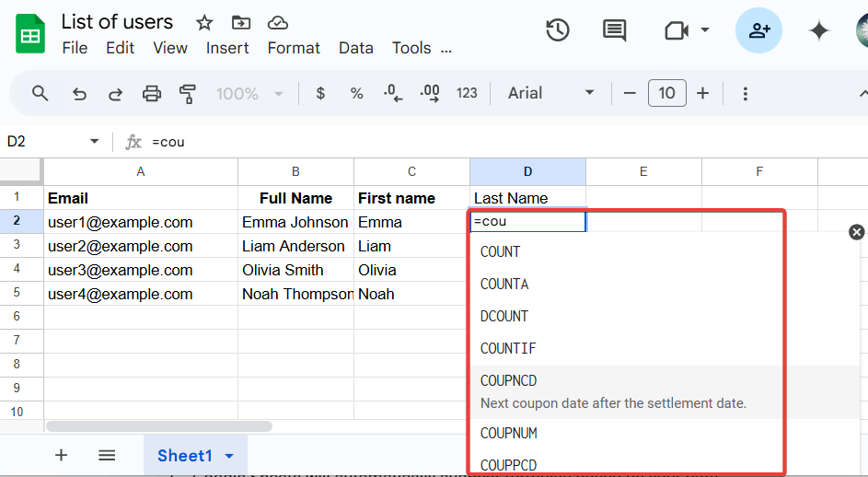Select the Last Name header cell
868x477 pixels.
coord(527,198)
